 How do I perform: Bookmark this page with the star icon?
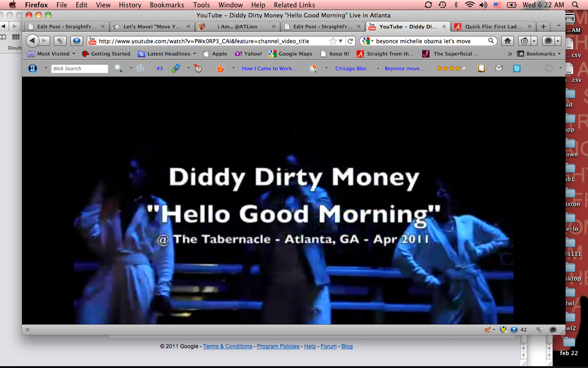[333, 41]
